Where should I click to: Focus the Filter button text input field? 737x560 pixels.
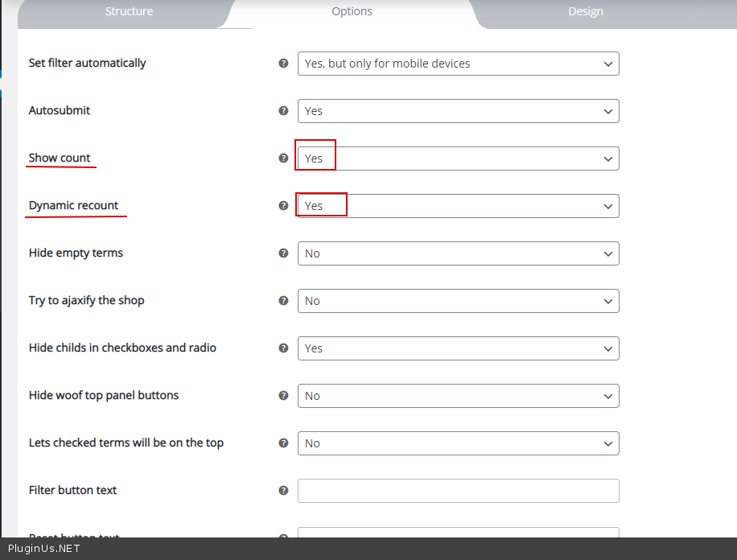[458, 491]
